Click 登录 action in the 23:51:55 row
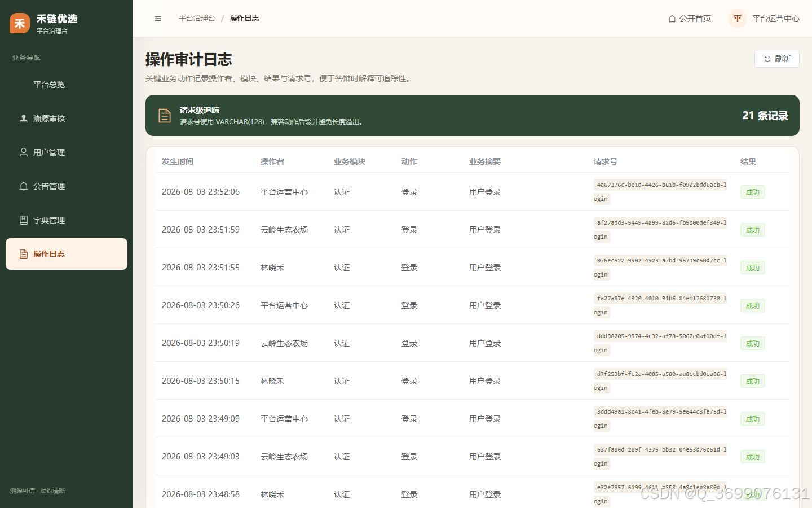812x508 pixels. (x=409, y=268)
